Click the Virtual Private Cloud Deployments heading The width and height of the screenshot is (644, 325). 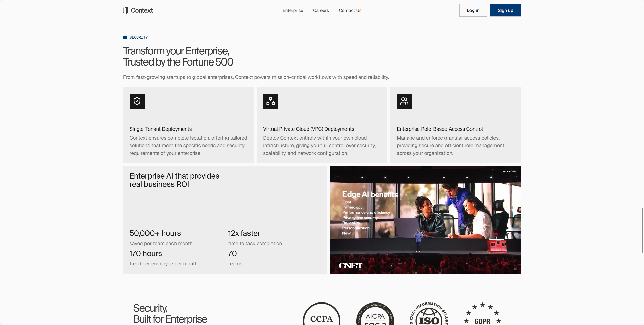pos(309,129)
